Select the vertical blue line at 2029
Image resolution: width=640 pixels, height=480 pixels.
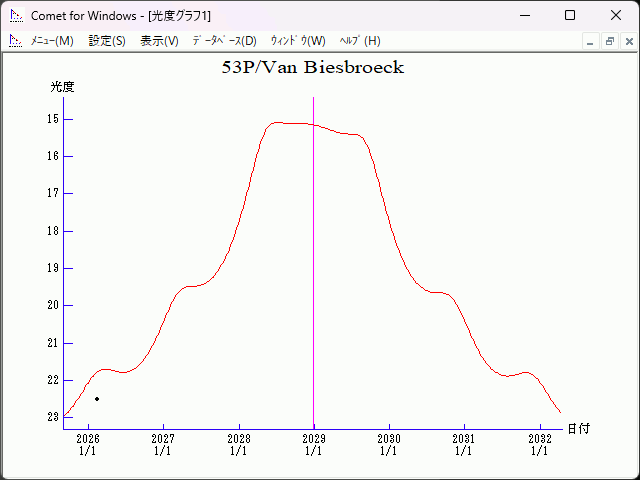click(x=314, y=260)
